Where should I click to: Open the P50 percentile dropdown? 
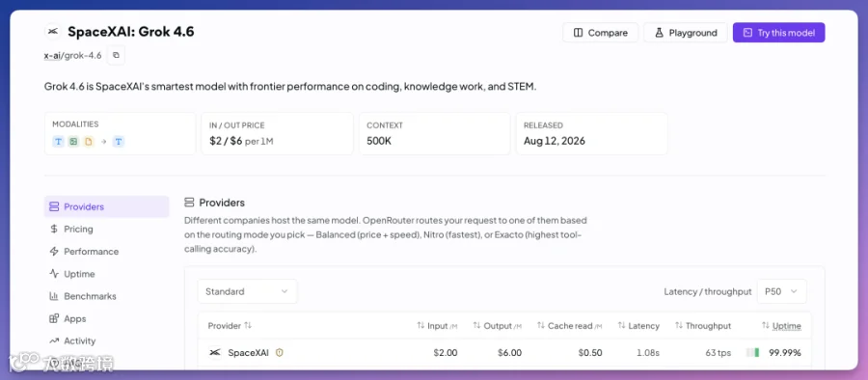pyautogui.click(x=781, y=291)
